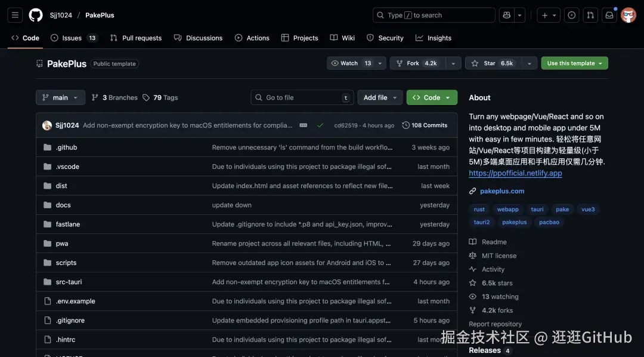
Task: Open the notifications inbox icon
Action: pos(609,15)
